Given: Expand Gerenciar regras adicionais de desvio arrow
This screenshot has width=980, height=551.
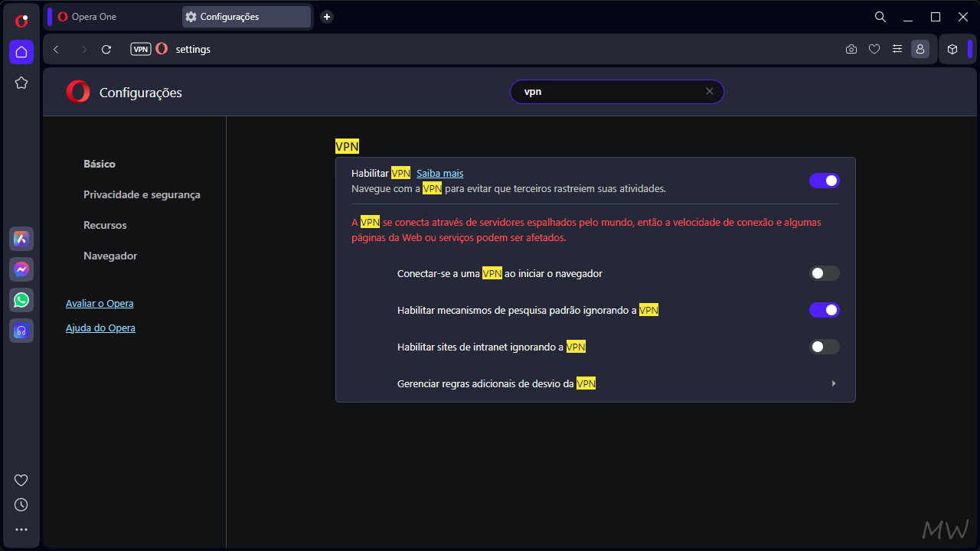Looking at the screenshot, I should (x=834, y=383).
